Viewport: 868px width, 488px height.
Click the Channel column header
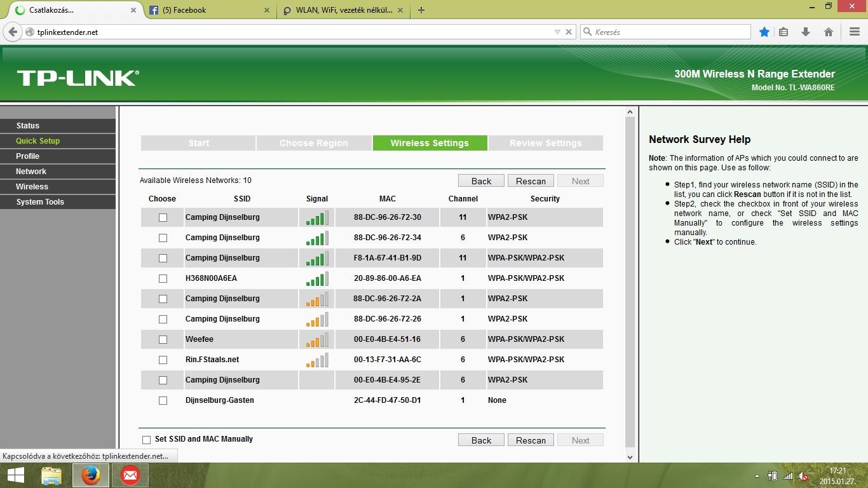click(x=463, y=199)
